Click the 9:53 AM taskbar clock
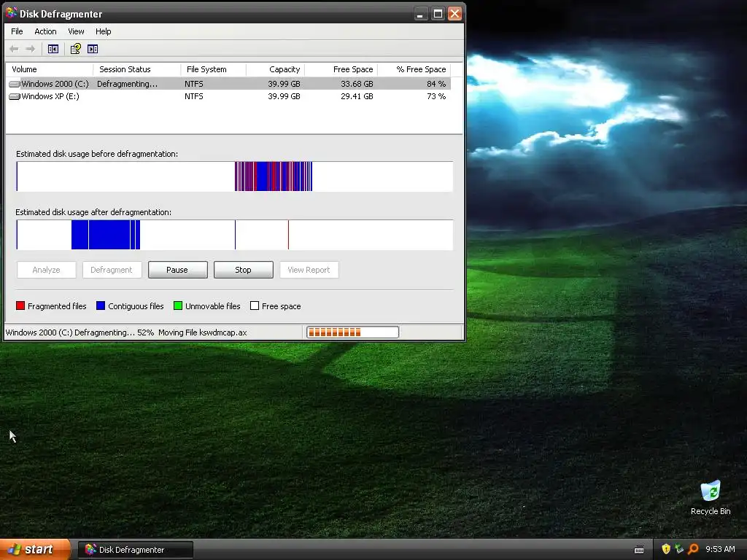Viewport: 747px width, 560px height. click(x=720, y=549)
